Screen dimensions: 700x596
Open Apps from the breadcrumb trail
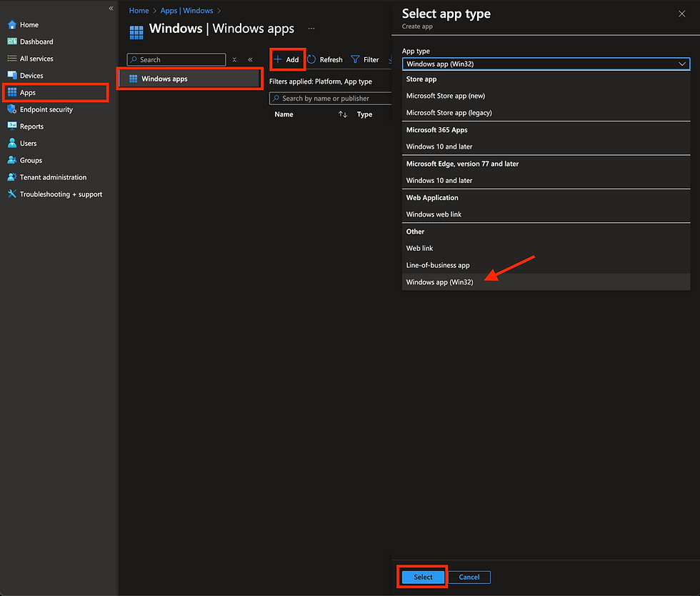click(168, 10)
